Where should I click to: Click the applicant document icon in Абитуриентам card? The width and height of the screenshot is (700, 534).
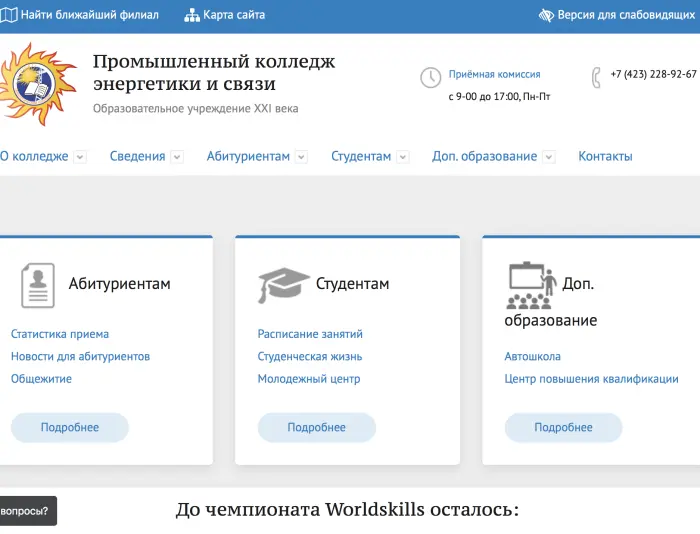38,285
